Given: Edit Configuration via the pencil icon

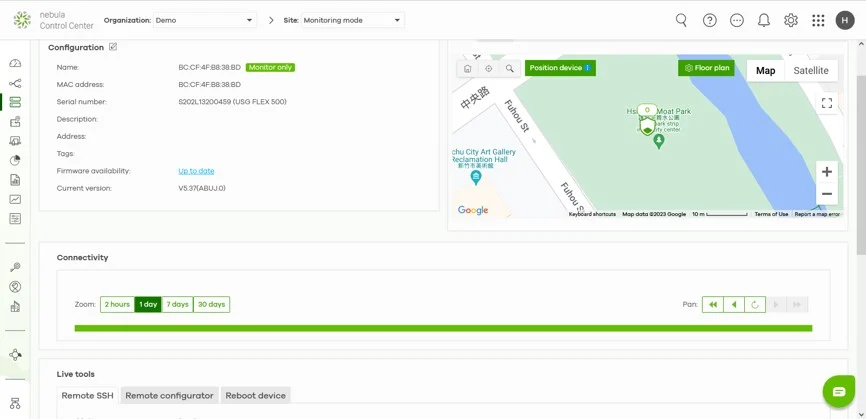Looking at the screenshot, I should pyautogui.click(x=113, y=47).
